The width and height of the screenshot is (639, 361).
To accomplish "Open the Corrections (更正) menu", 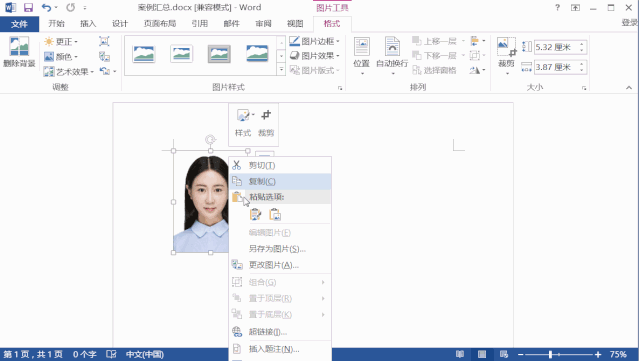I will pyautogui.click(x=61, y=42).
